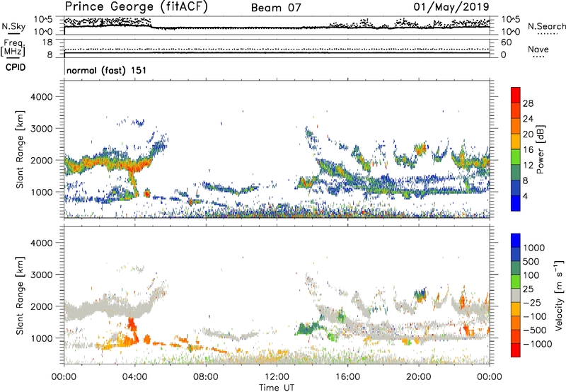Click the 'CPID' label
Screen dimensions: 566x392
point(16,67)
